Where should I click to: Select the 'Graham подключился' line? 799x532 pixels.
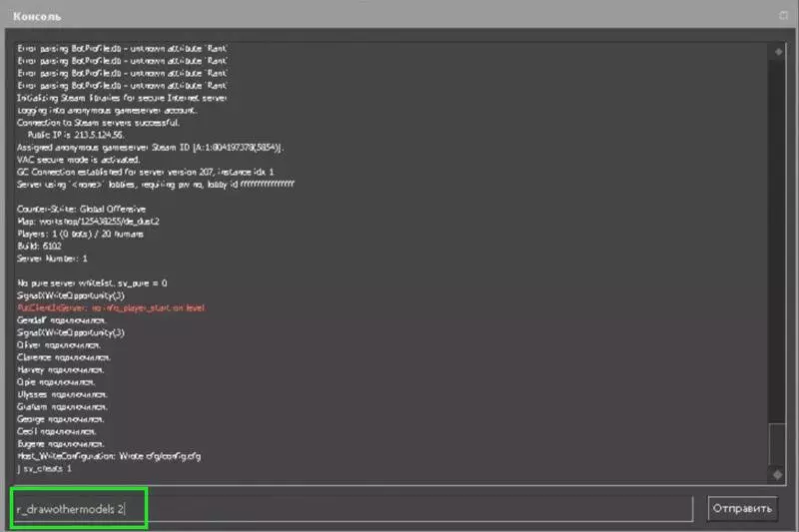(62, 407)
